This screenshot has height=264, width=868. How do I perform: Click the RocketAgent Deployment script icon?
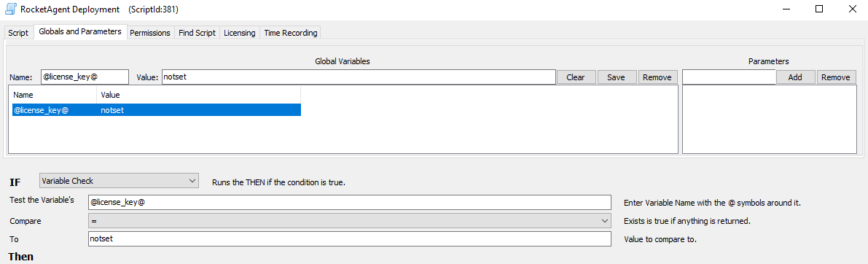tap(10, 9)
